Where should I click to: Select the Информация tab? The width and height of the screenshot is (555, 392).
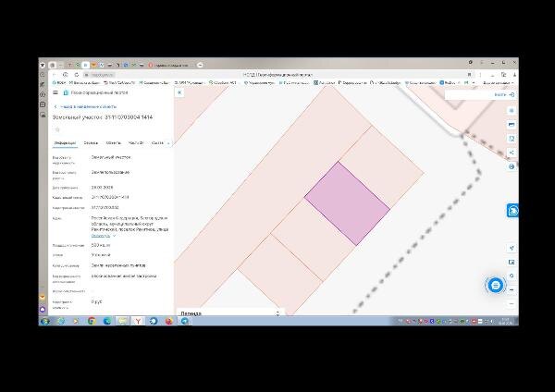65,143
